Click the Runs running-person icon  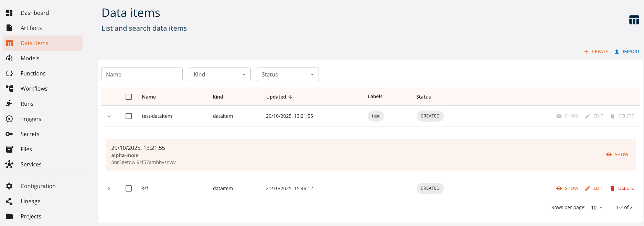tap(9, 104)
